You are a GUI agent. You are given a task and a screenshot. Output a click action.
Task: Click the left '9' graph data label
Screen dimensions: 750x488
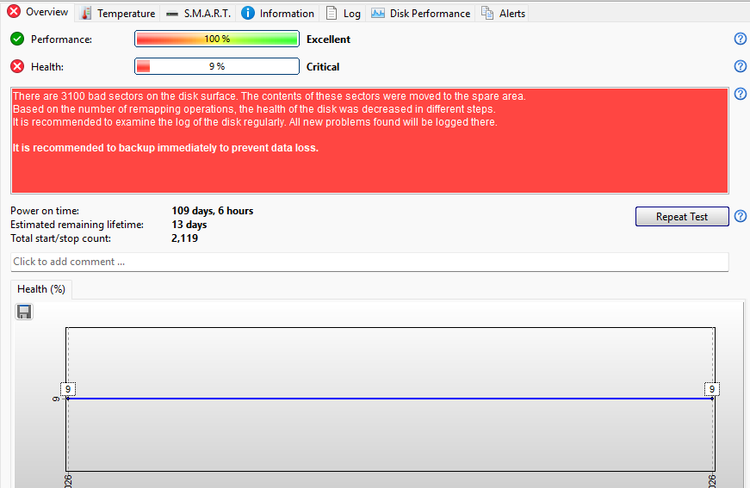(68, 389)
